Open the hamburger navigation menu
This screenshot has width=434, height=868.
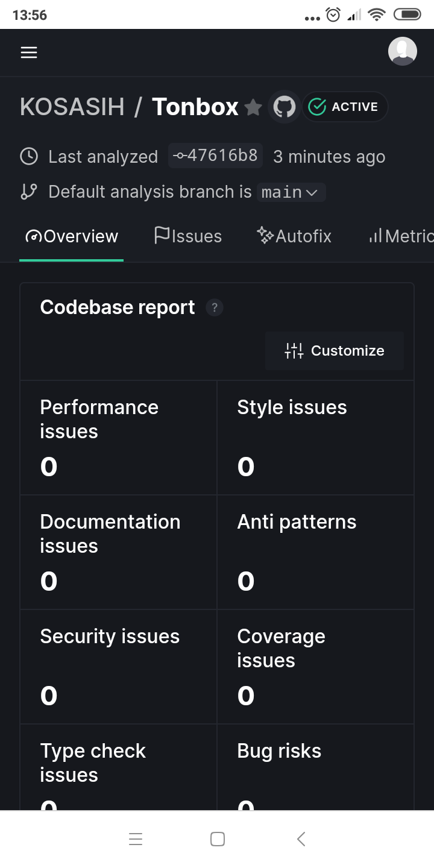[29, 52]
